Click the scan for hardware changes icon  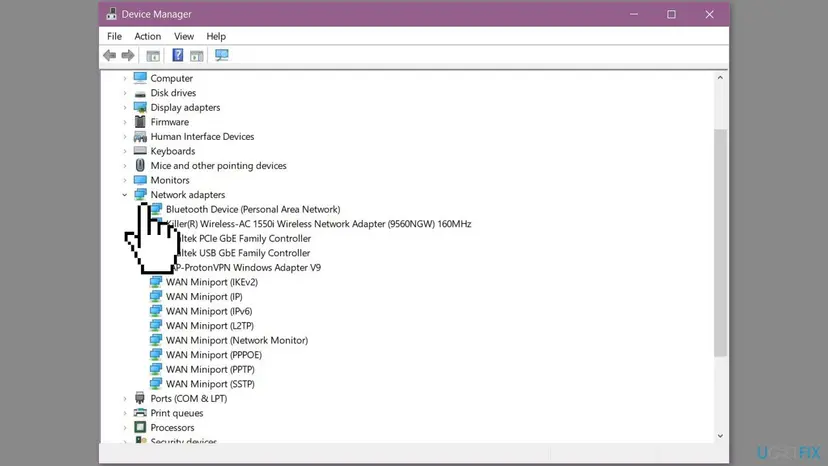222,55
